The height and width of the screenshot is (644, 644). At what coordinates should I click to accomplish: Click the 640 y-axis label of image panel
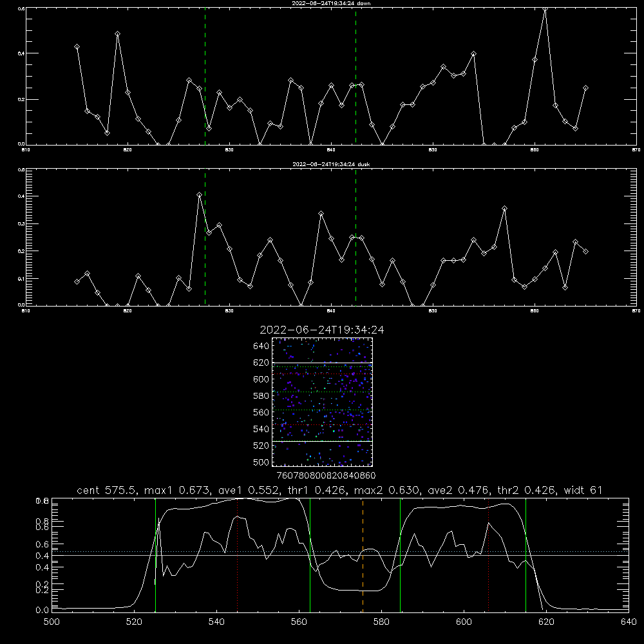click(x=261, y=346)
